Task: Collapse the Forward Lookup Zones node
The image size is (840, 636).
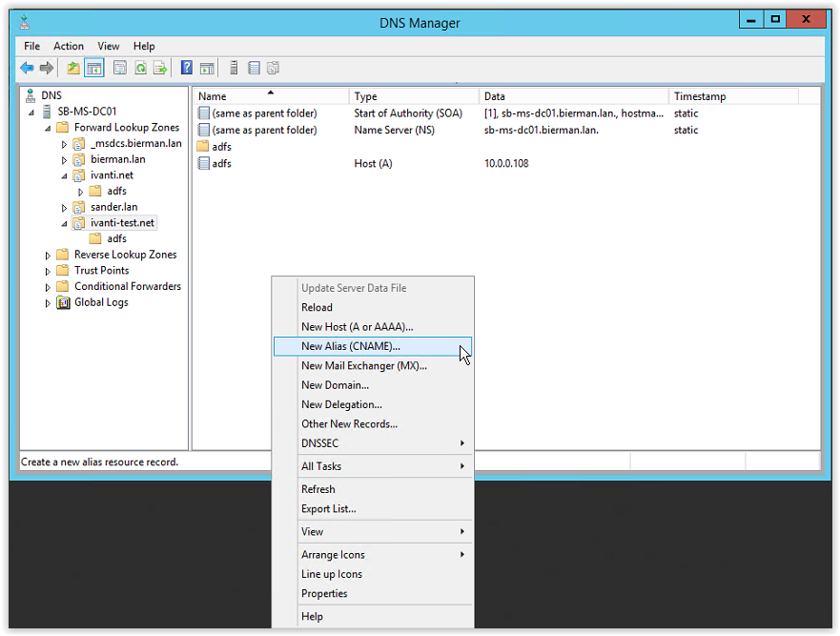Action: point(48,129)
